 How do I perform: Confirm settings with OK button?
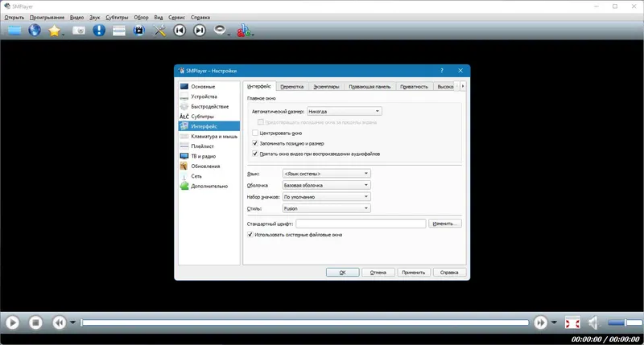click(343, 273)
